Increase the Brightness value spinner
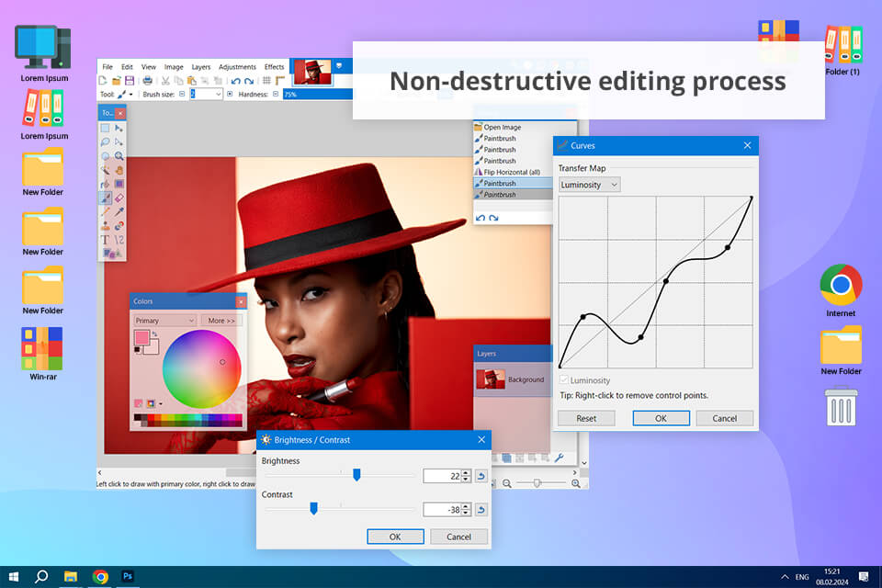 (x=466, y=473)
